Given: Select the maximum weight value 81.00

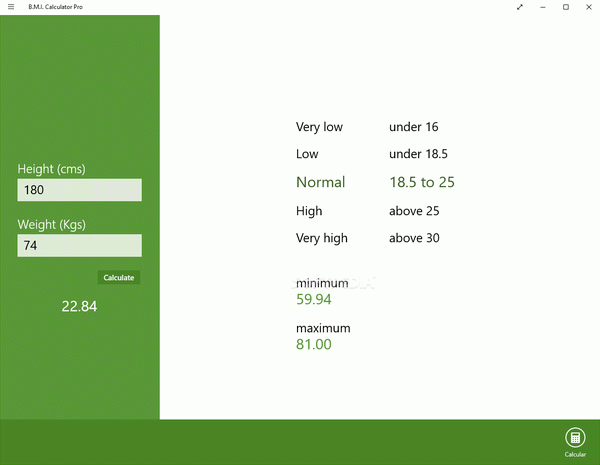Looking at the screenshot, I should pyautogui.click(x=313, y=344).
